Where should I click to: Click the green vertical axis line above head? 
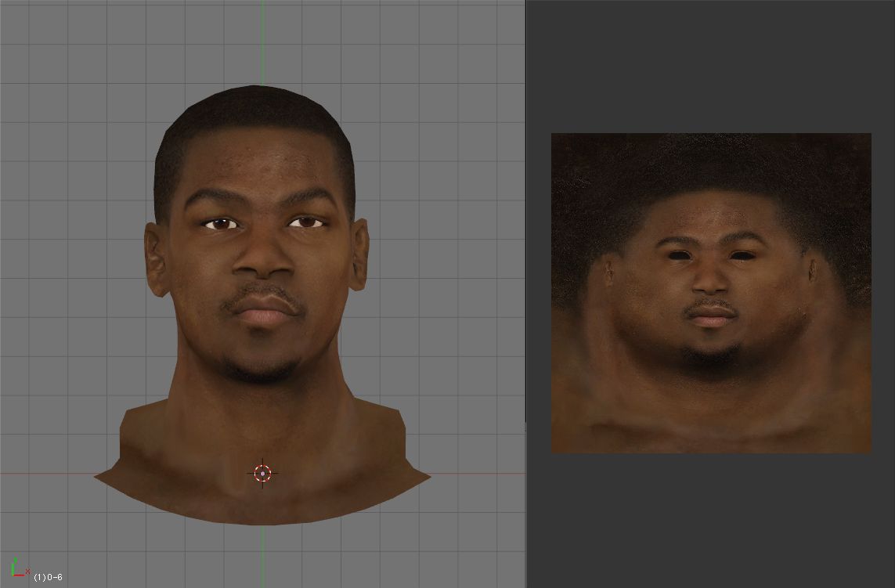262,39
